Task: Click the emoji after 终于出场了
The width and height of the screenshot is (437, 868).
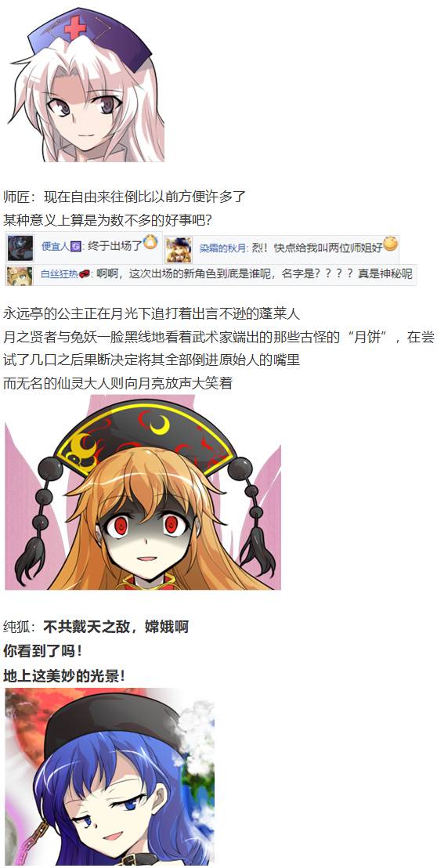Action: 150,242
